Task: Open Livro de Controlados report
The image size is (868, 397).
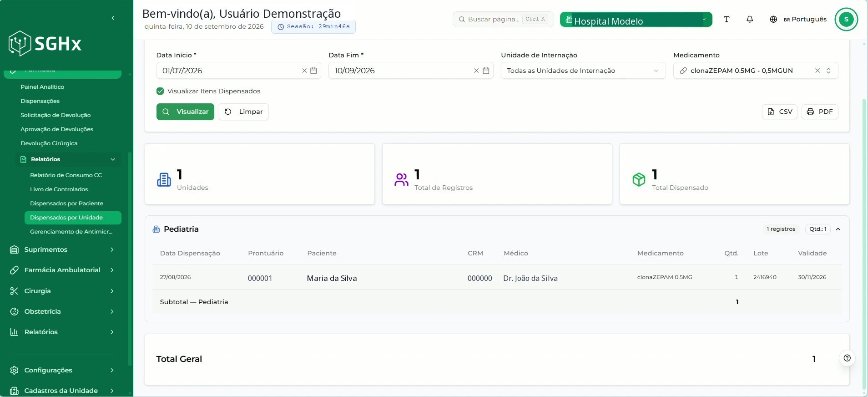Action: 59,189
